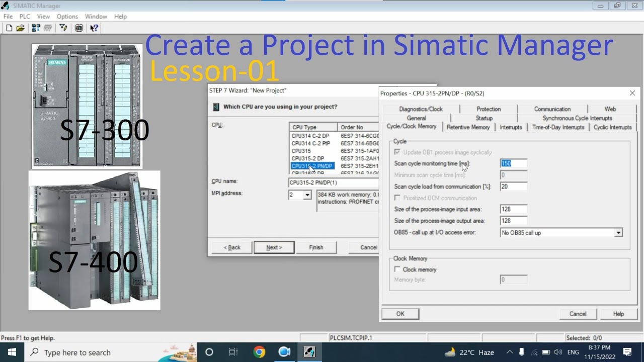Open the MPI address dropdown
The width and height of the screenshot is (644, 362).
point(307,195)
